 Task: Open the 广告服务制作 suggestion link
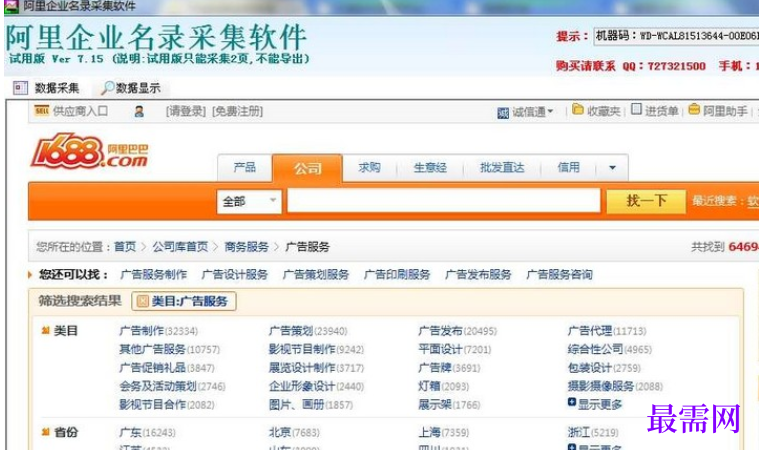153,275
